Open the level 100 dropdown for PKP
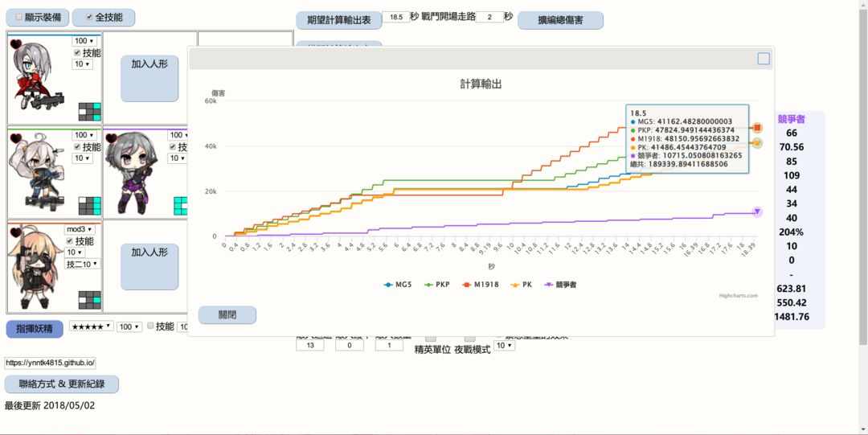 click(x=84, y=135)
